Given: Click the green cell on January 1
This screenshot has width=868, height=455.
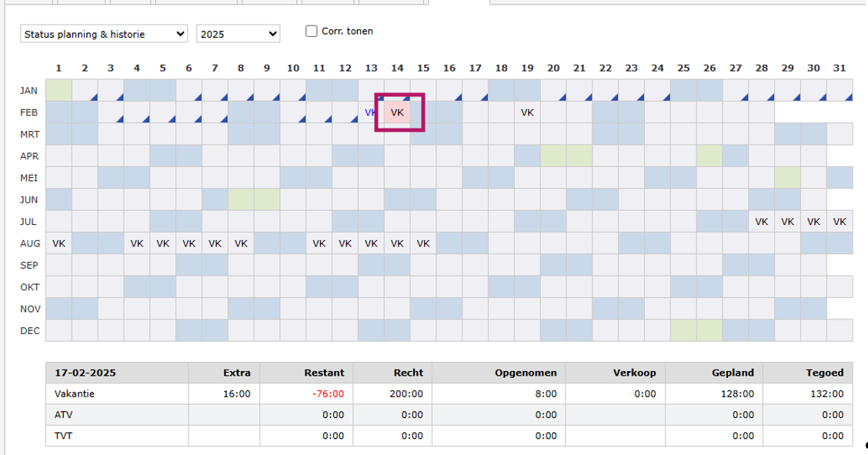Looking at the screenshot, I should (x=58, y=90).
